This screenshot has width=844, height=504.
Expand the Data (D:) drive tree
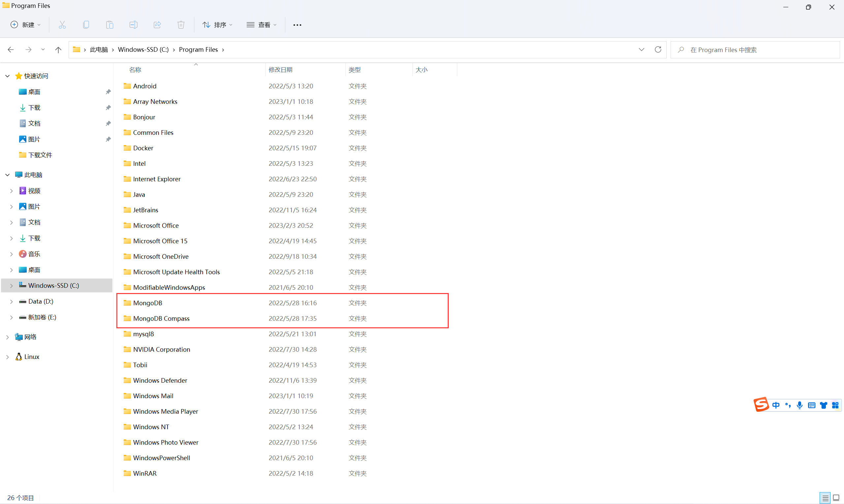coord(11,302)
